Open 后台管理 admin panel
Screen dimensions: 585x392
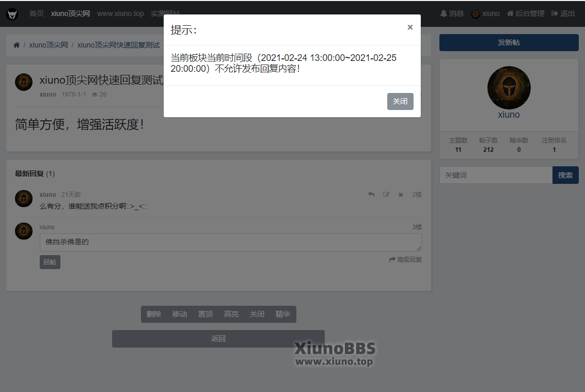[x=526, y=14]
